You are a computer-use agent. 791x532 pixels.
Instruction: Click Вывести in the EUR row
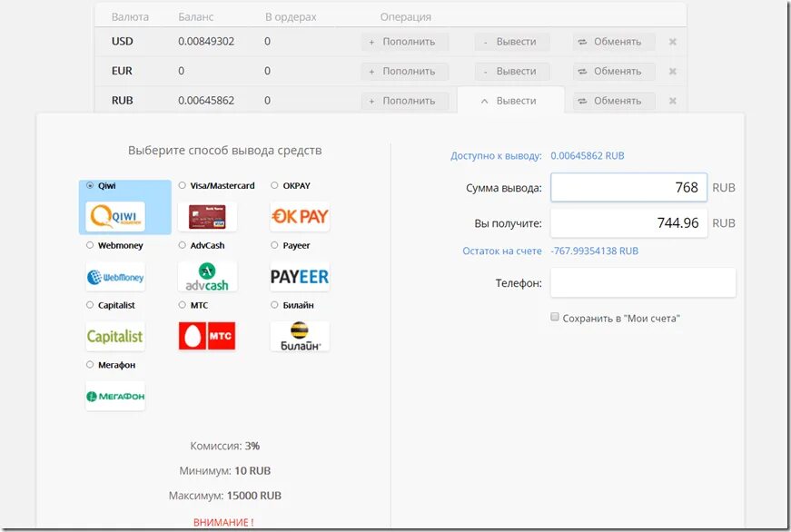pos(512,71)
